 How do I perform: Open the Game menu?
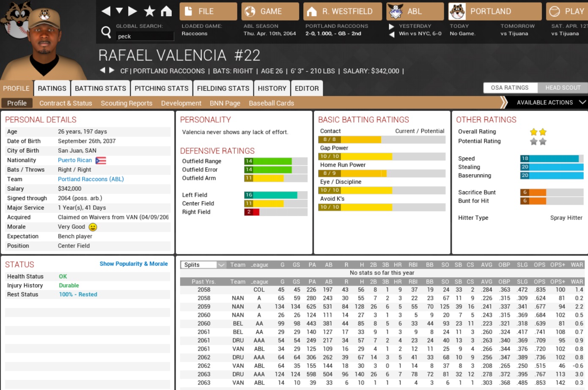[x=270, y=11]
